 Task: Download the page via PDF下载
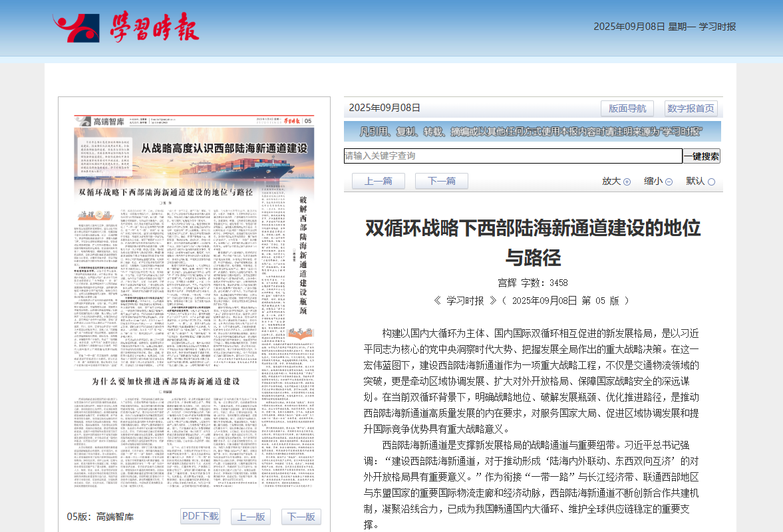click(200, 516)
